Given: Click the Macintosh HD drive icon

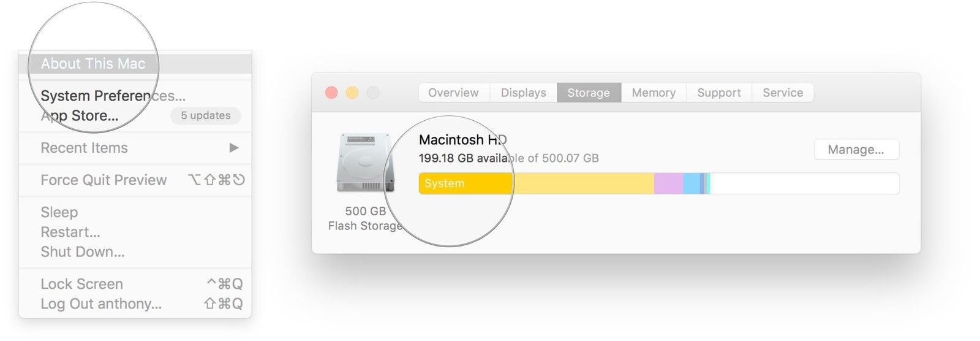Looking at the screenshot, I should pyautogui.click(x=365, y=163).
